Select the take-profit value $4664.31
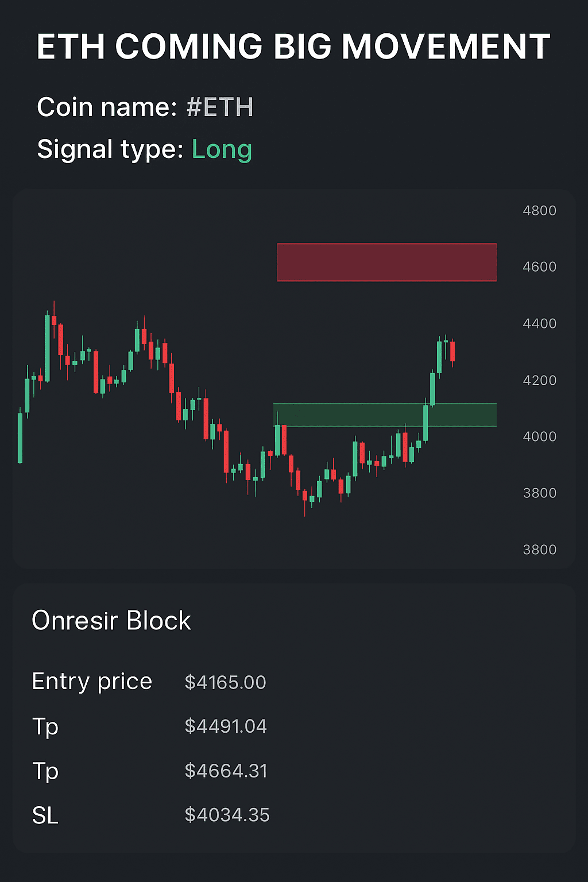Screen dimensions: 588x882 (x=226, y=771)
